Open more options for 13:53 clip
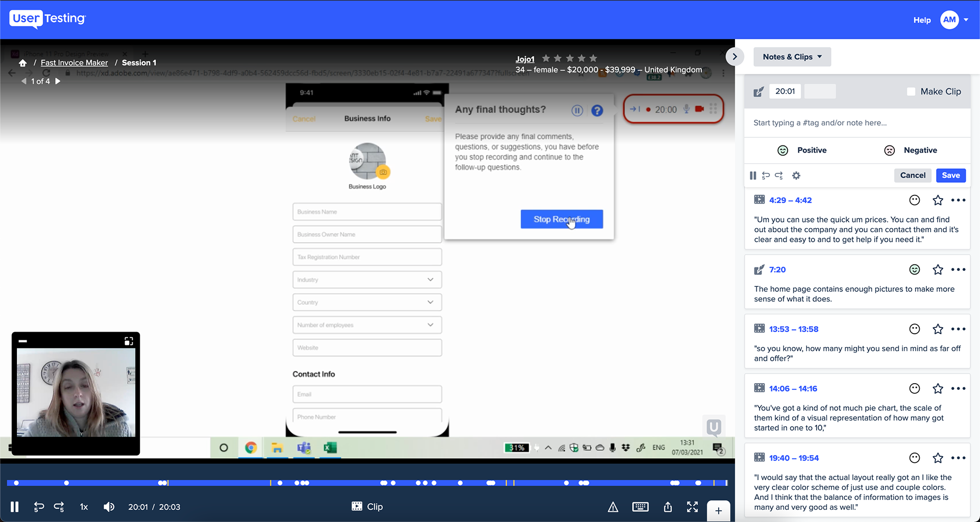 [959, 329]
